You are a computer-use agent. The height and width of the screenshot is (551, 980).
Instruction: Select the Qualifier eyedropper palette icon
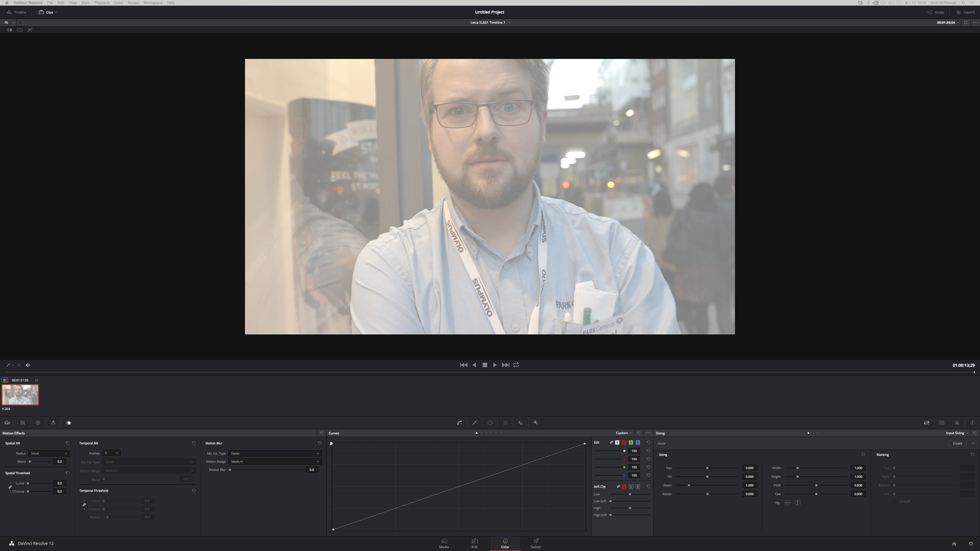pyautogui.click(x=475, y=422)
